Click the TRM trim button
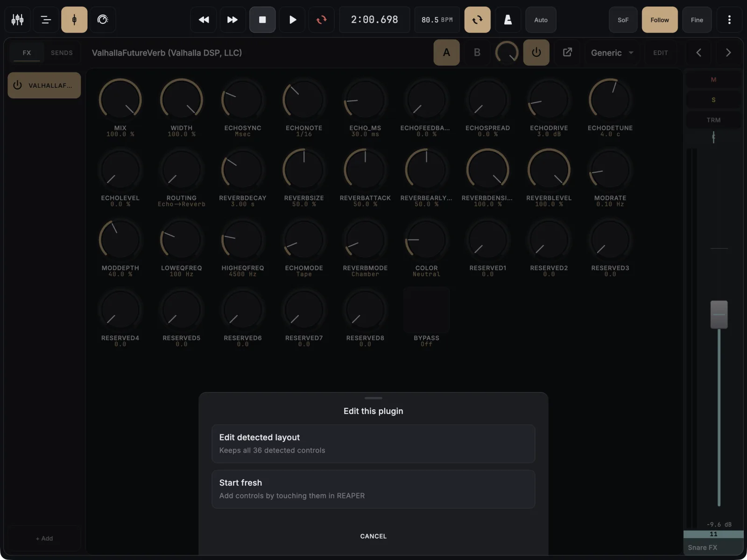The height and width of the screenshot is (560, 747). (713, 120)
